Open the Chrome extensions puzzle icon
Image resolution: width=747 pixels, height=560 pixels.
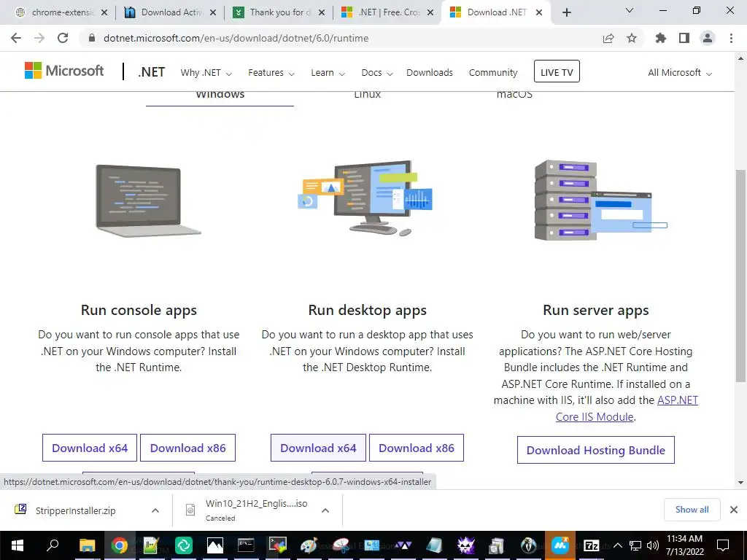661,38
